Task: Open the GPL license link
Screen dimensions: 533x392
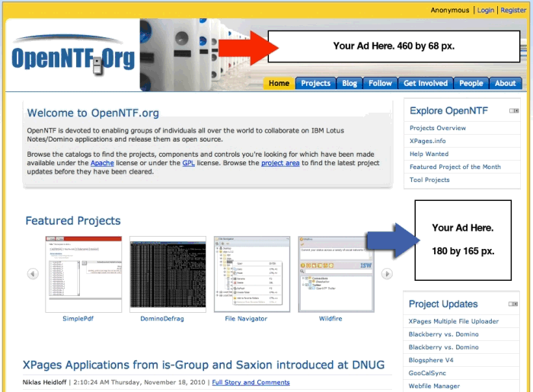Action: click(x=188, y=163)
